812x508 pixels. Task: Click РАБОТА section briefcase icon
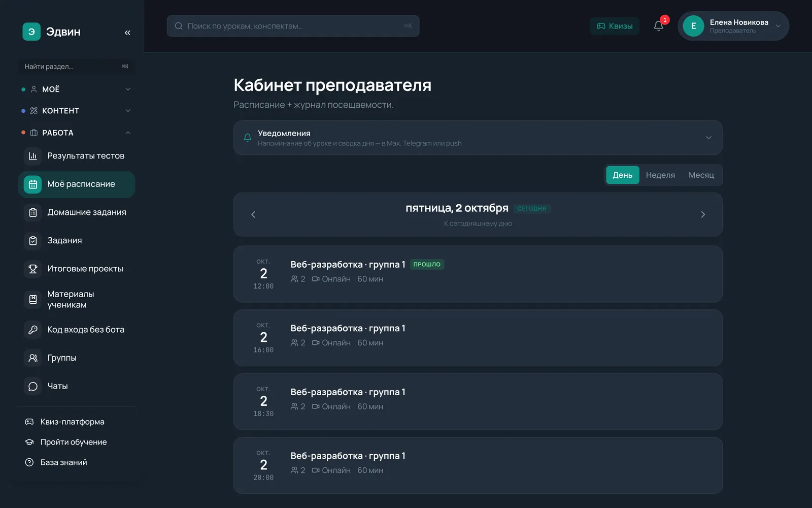pos(34,133)
